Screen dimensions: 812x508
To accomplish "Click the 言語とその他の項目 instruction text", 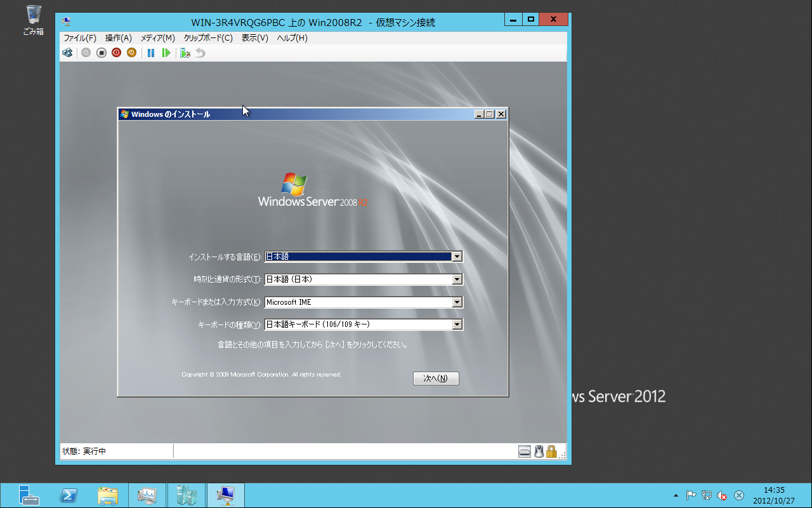I will 313,345.
